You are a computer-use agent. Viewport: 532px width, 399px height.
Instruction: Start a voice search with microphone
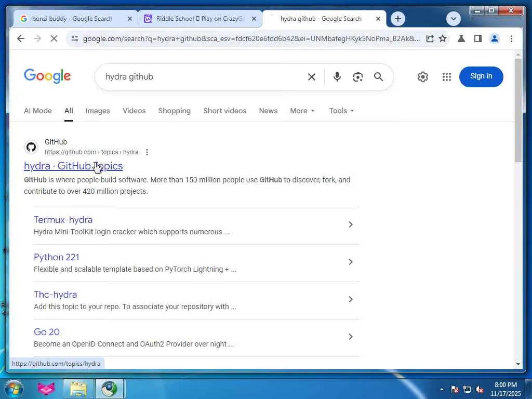point(337,77)
